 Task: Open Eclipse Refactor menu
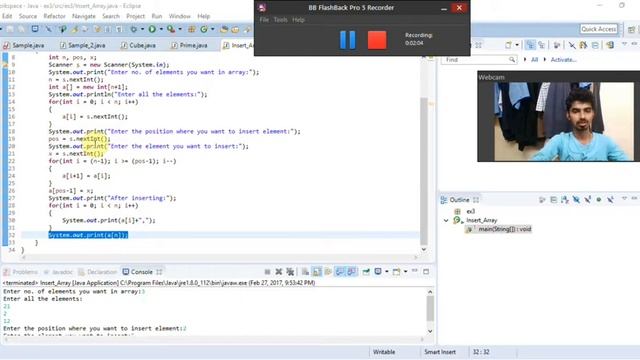(x=54, y=16)
